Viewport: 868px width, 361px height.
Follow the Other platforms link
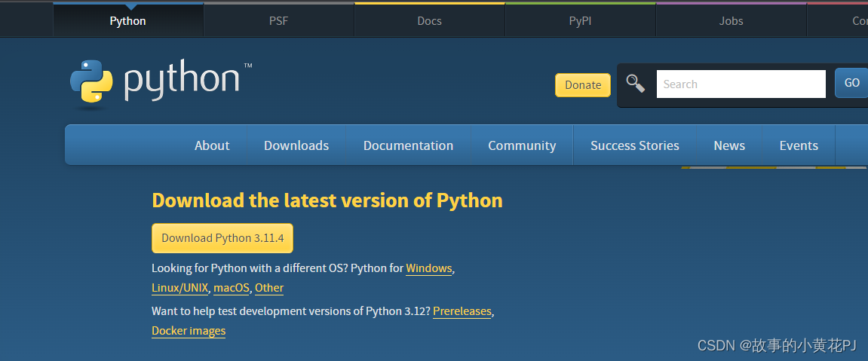(x=269, y=288)
